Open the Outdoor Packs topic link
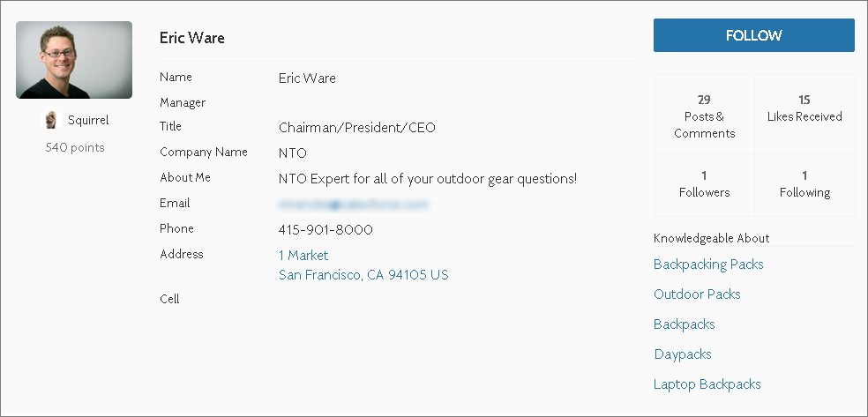This screenshot has height=417, width=868. click(x=697, y=294)
